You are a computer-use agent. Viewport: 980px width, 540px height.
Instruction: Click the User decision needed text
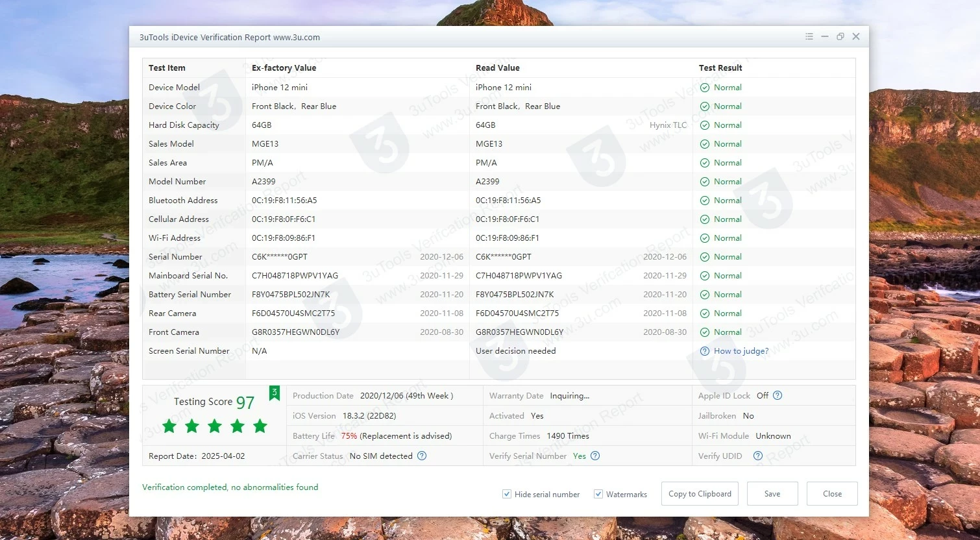click(x=516, y=351)
